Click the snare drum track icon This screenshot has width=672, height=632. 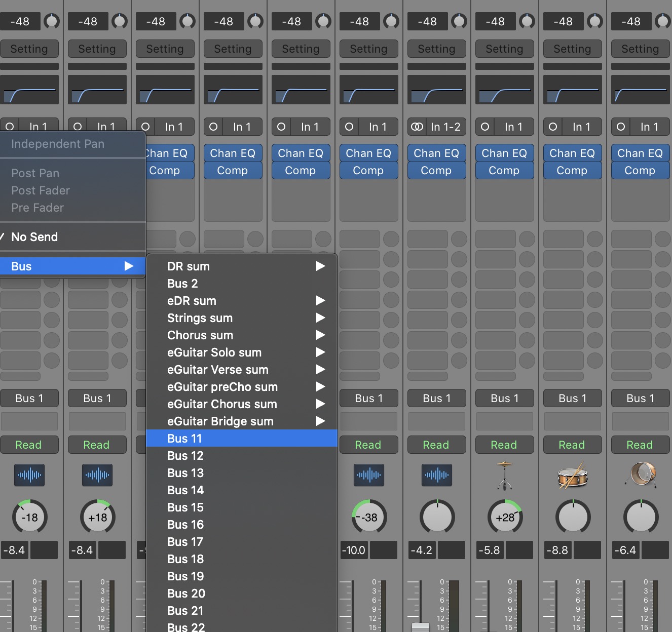pos(572,475)
